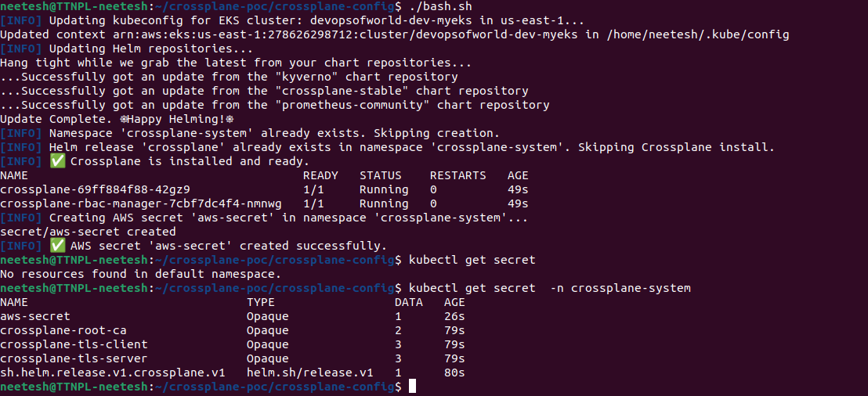Click the '/home/neetesh/.kube/config' path
Image resolution: width=868 pixels, height=396 pixels.
coord(697,34)
